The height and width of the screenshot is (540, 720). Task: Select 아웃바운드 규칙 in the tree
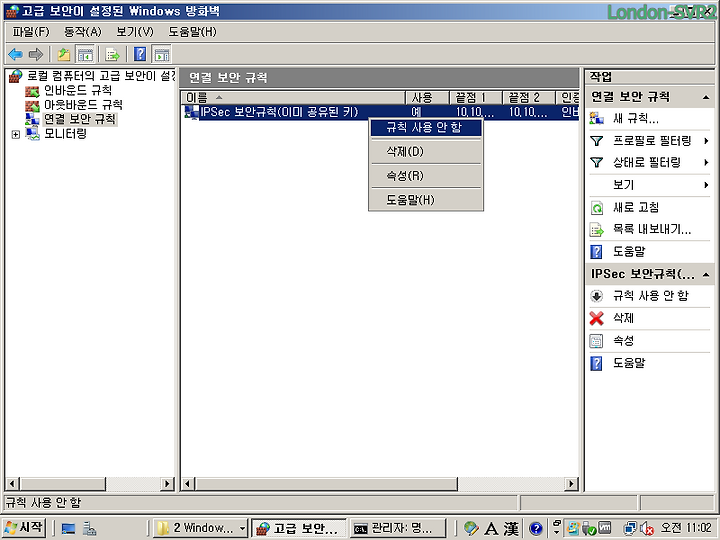click(x=83, y=105)
